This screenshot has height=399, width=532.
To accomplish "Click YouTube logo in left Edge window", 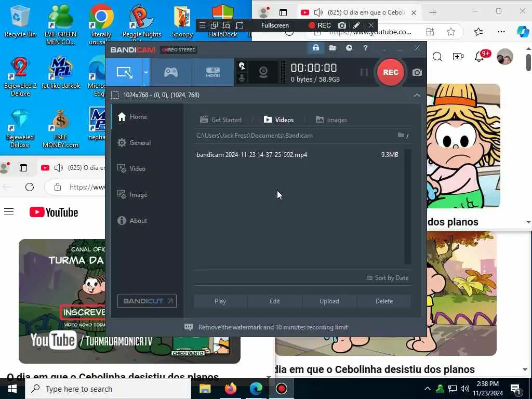I will click(54, 212).
